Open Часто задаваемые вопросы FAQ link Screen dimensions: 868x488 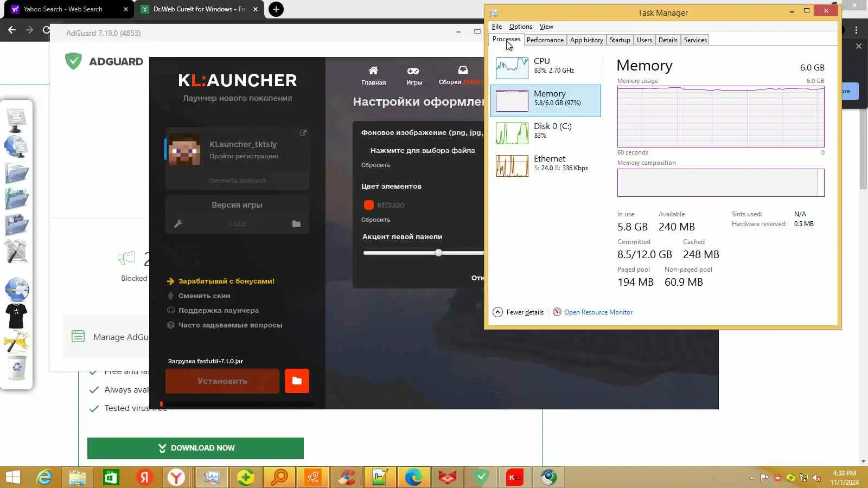click(x=230, y=325)
